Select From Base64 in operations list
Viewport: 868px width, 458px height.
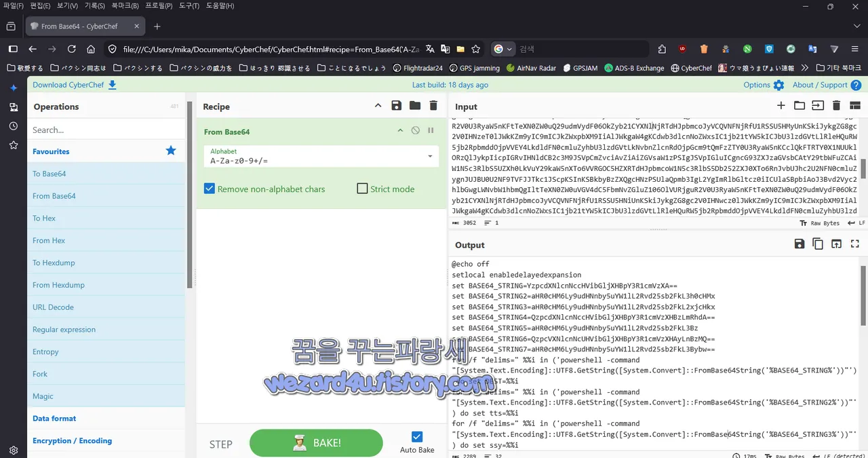(x=106, y=196)
